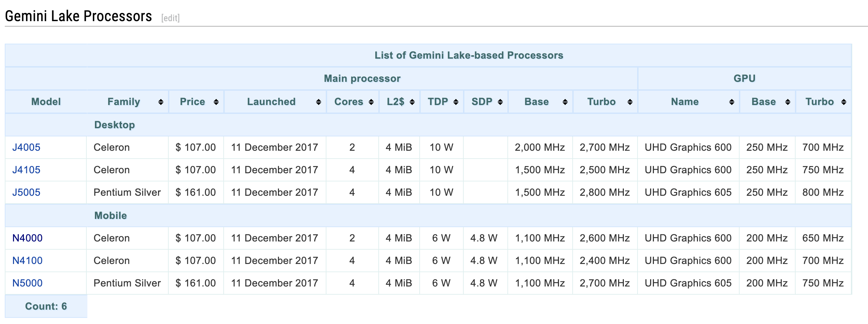
Task: Select the "2,800 MHz" turbo frequency cell
Action: pos(605,192)
